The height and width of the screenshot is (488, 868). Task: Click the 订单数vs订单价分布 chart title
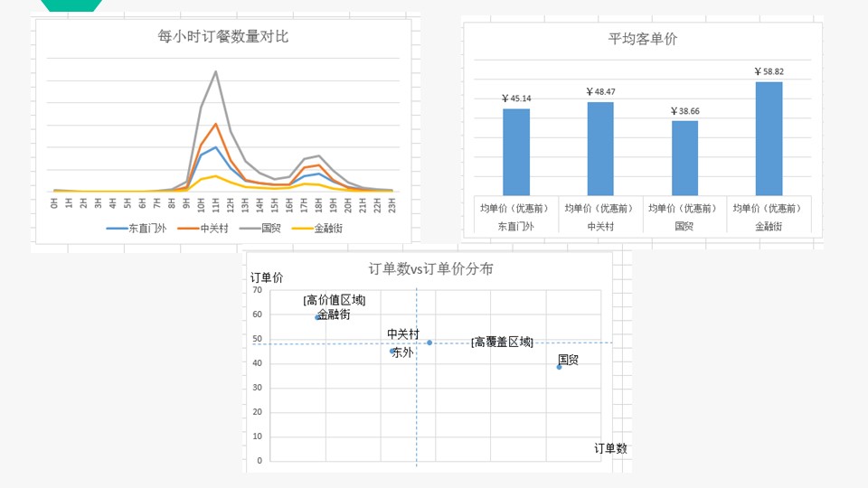tap(430, 269)
